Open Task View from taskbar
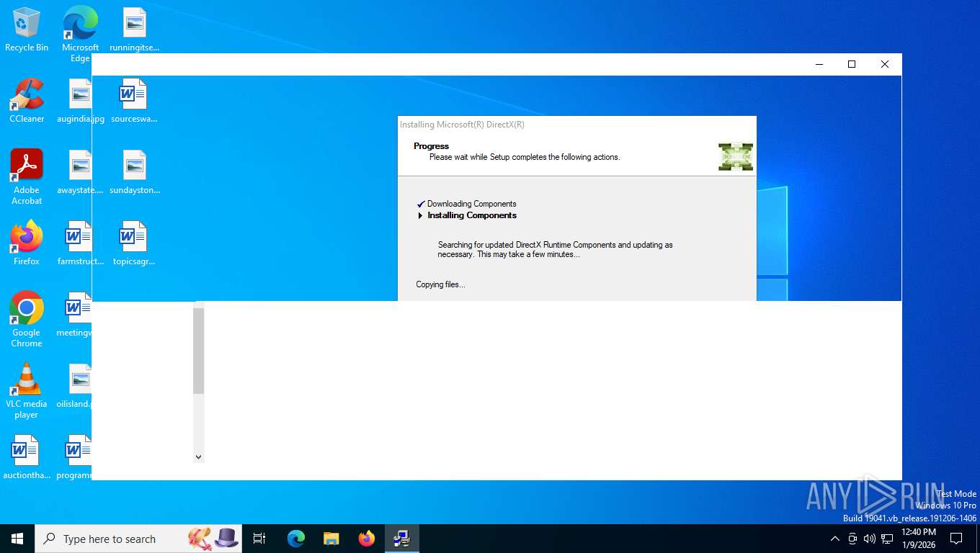This screenshot has width=980, height=553. point(259,539)
